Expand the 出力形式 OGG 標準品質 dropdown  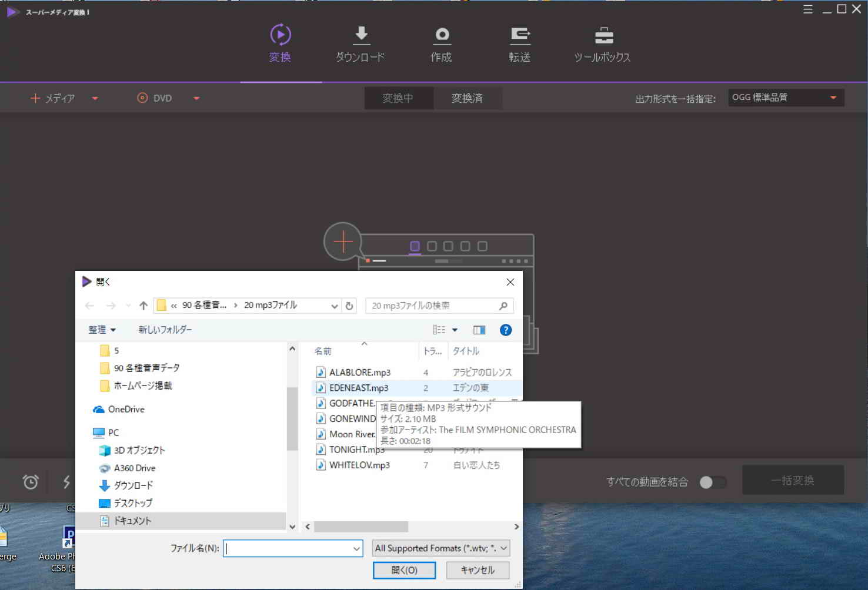coord(786,98)
